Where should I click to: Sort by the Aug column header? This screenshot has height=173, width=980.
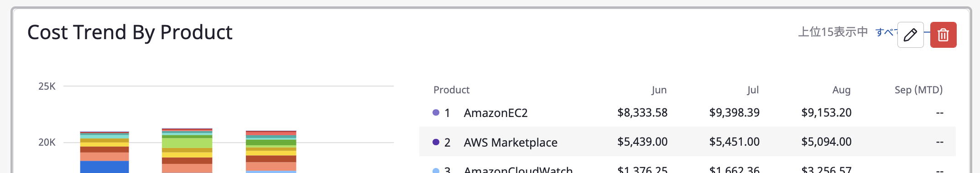(x=841, y=90)
